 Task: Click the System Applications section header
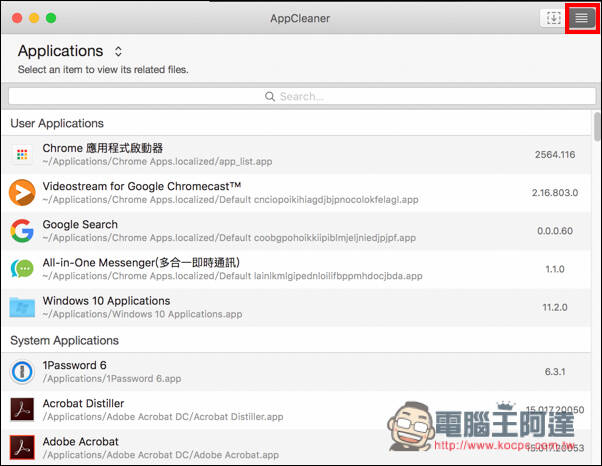[64, 340]
